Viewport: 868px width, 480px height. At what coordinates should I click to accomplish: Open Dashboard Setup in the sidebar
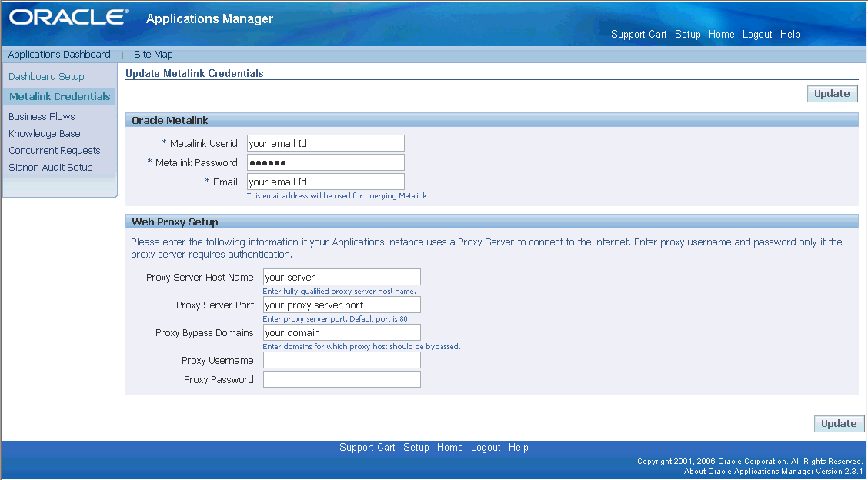pos(46,76)
